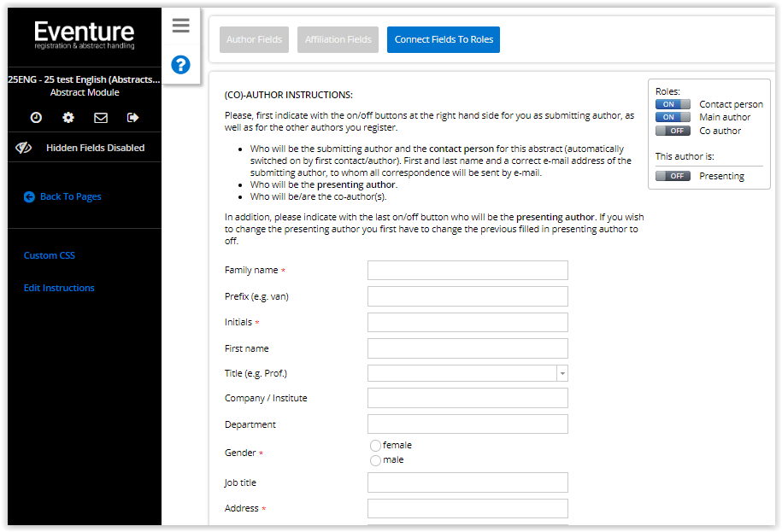Click the logout arrow icon in sidebar
Screen dimensions: 782x532
[132, 118]
